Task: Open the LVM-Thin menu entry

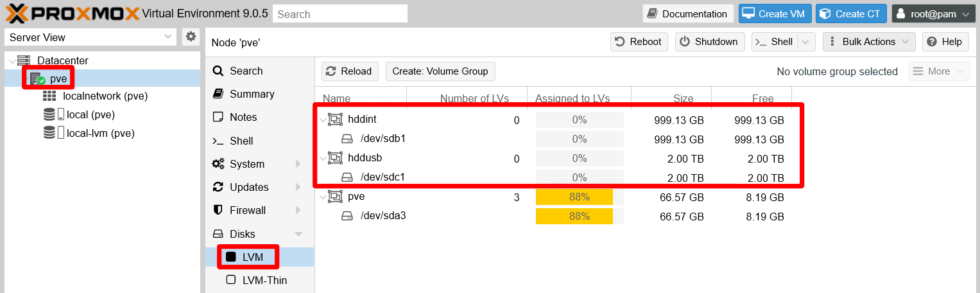Action: [259, 280]
